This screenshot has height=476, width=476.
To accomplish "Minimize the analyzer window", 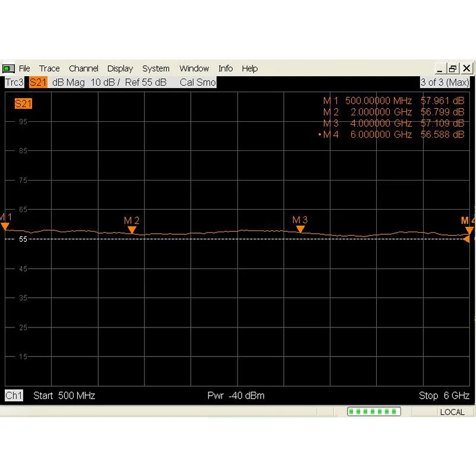I will pyautogui.click(x=440, y=68).
